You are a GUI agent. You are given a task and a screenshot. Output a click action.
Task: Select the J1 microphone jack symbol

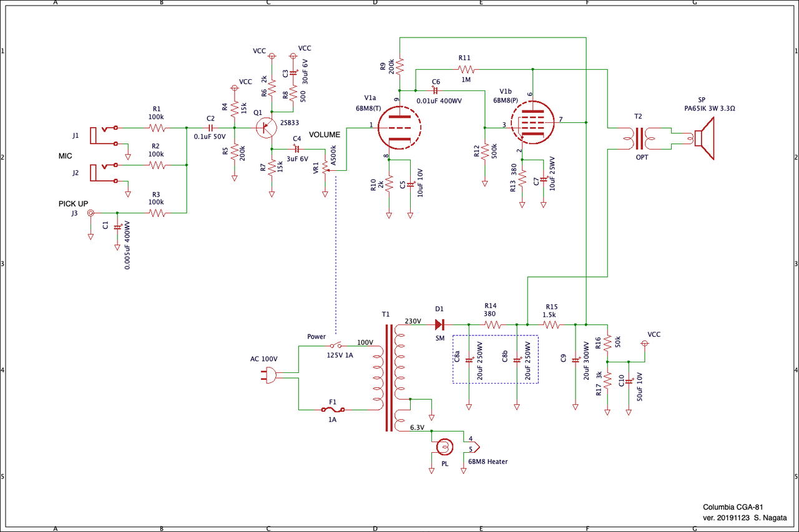pos(104,135)
